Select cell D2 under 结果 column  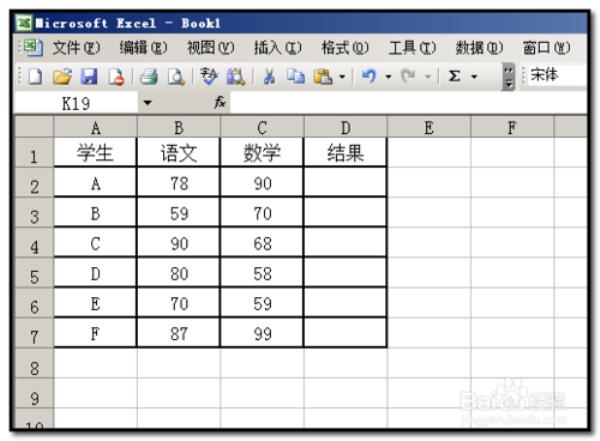345,184
